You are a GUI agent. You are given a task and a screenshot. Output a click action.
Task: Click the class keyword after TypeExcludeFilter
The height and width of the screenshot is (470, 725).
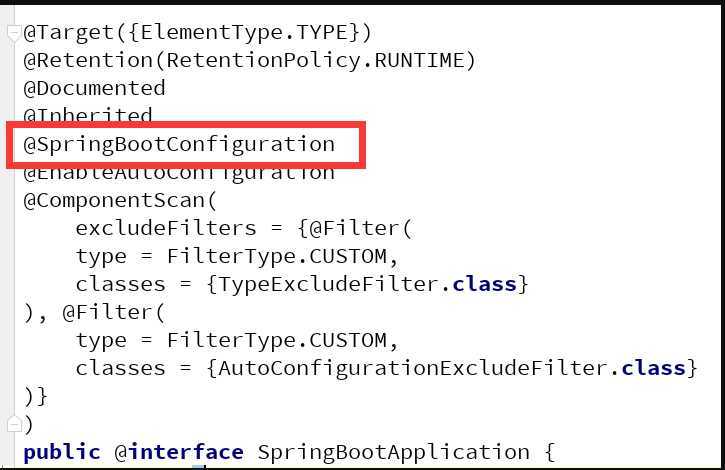tap(484, 284)
